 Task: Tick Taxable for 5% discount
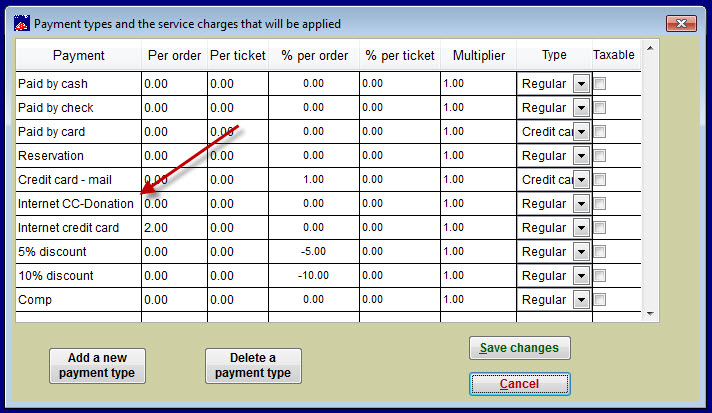click(x=600, y=252)
